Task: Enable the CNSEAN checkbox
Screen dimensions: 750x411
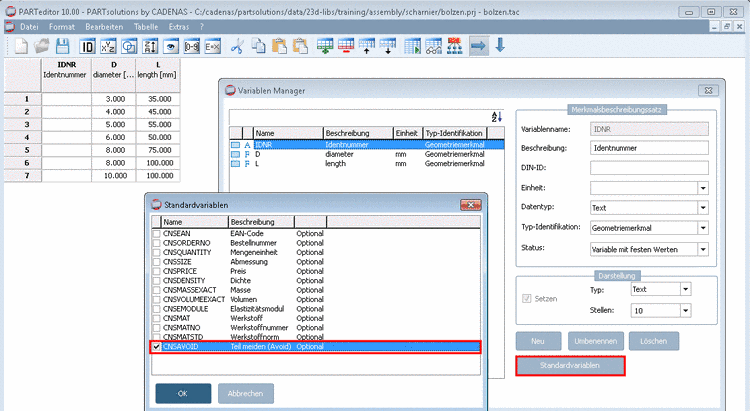Action: [155, 232]
